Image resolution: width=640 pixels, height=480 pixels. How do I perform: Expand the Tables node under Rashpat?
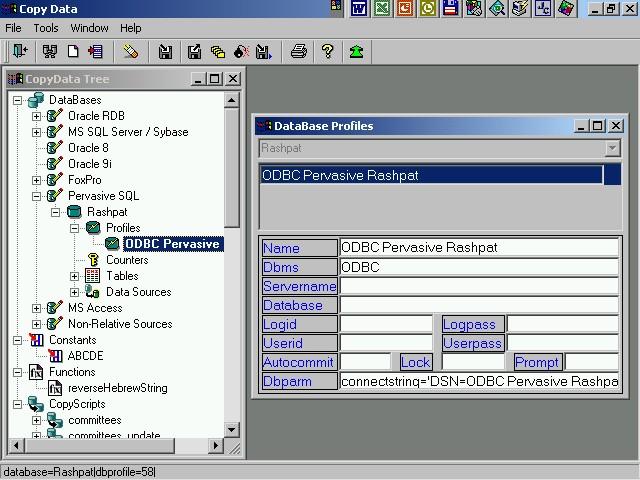tap(74, 276)
